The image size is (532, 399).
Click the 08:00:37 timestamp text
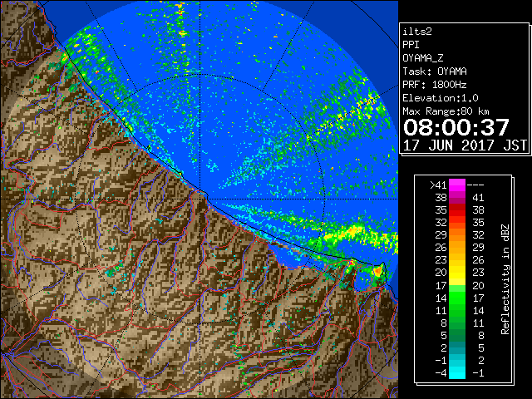tap(456, 127)
